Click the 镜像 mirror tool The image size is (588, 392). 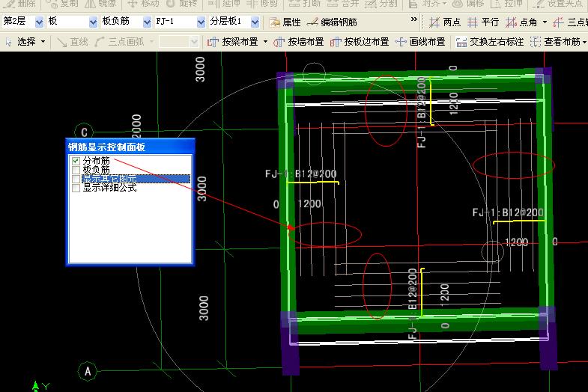[100, 4]
